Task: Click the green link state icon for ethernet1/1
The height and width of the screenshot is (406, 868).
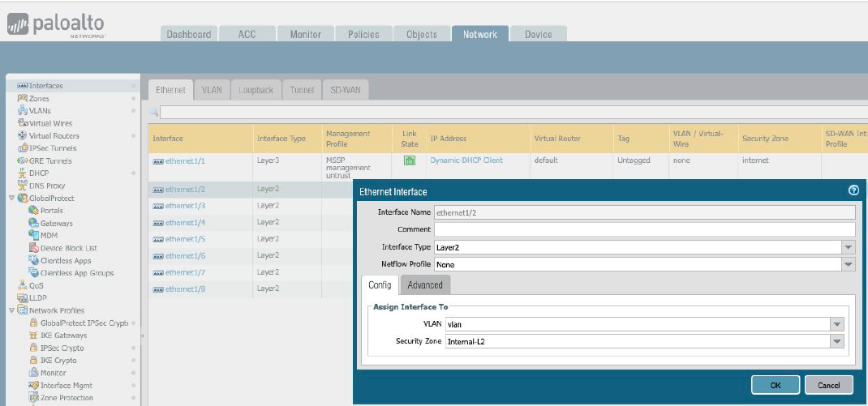Action: pyautogui.click(x=410, y=161)
